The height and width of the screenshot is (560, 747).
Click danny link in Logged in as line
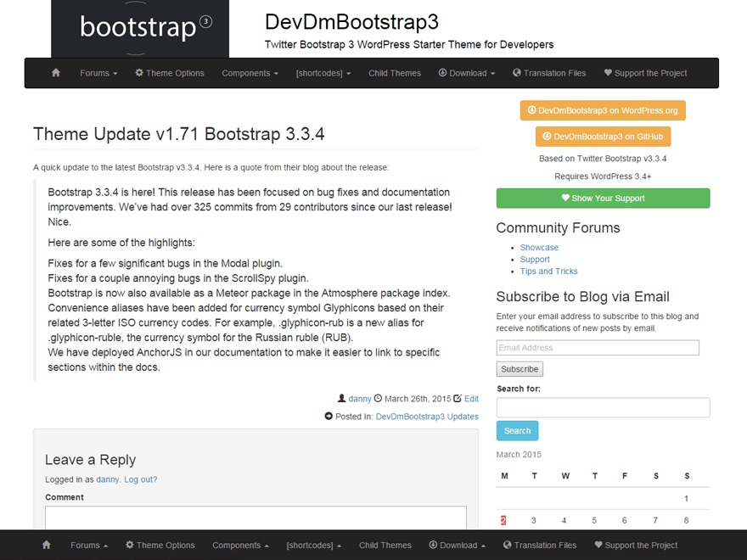(x=107, y=479)
